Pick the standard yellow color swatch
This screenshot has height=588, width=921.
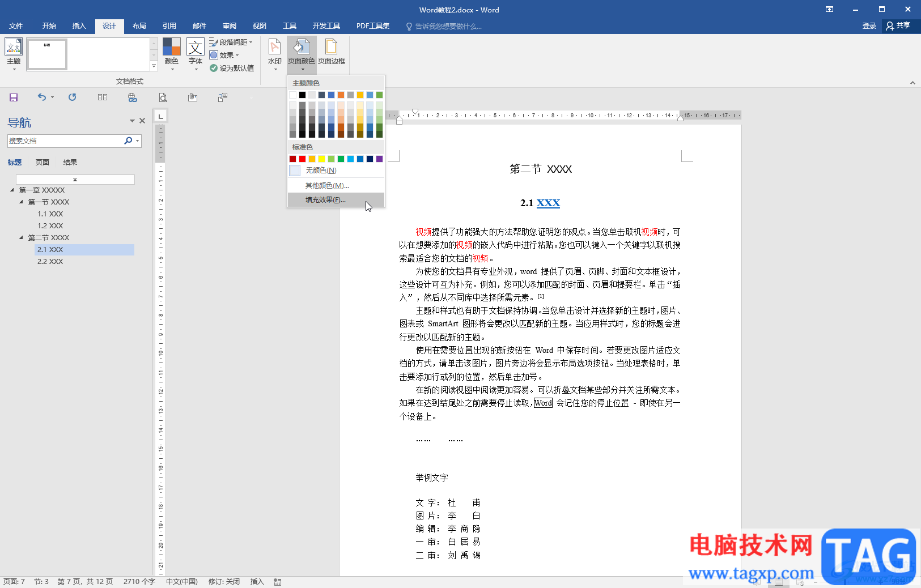(x=321, y=159)
